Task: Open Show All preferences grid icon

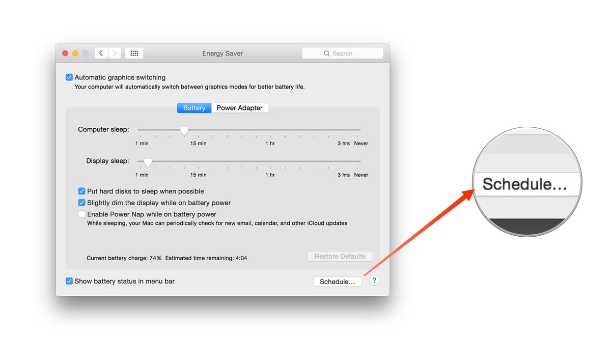Action: [x=134, y=53]
